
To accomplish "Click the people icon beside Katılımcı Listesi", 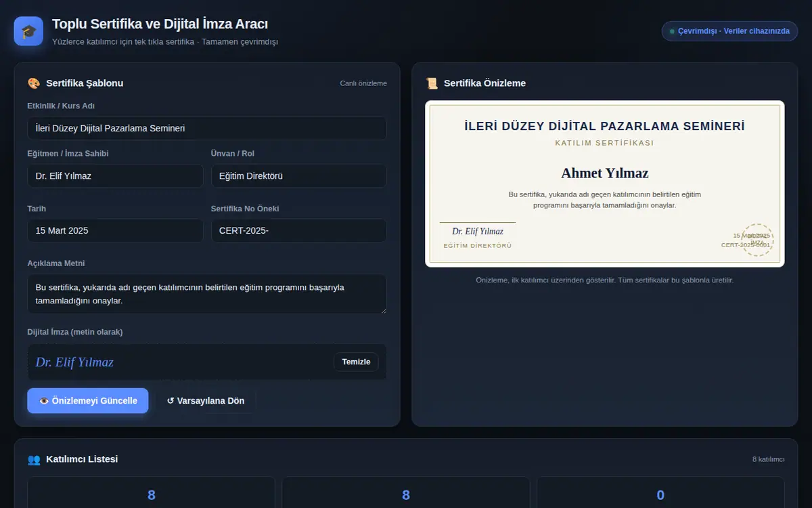I will pyautogui.click(x=34, y=459).
